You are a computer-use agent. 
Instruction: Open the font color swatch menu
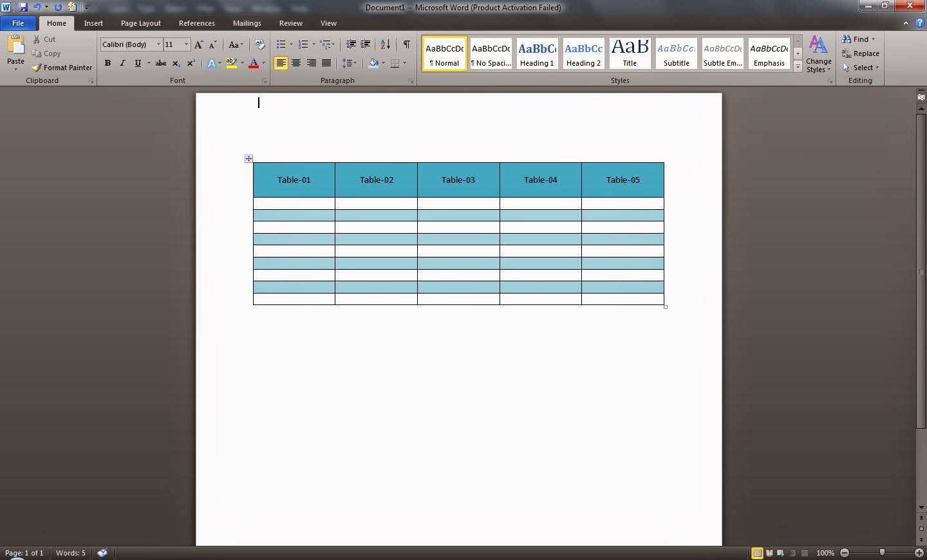263,63
